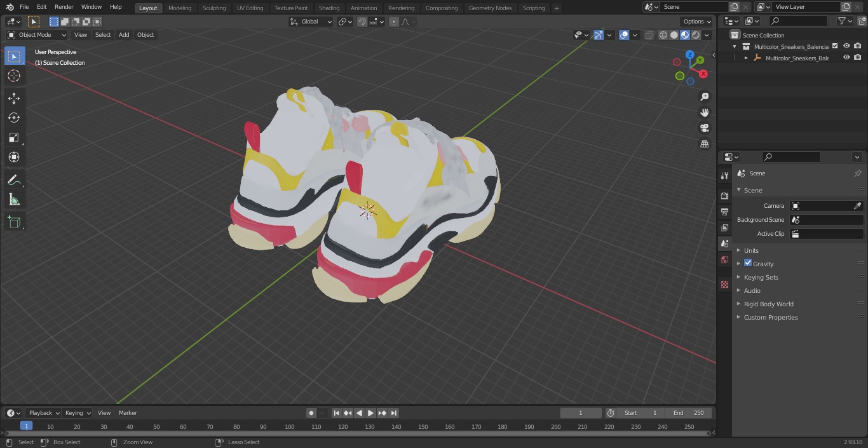The height and width of the screenshot is (448, 868).
Task: Open the Options dropdown in viewport
Action: pyautogui.click(x=697, y=22)
